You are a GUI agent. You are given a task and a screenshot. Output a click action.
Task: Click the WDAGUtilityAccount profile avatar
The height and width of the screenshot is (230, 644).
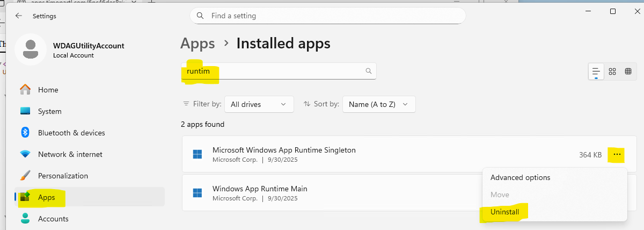click(31, 49)
